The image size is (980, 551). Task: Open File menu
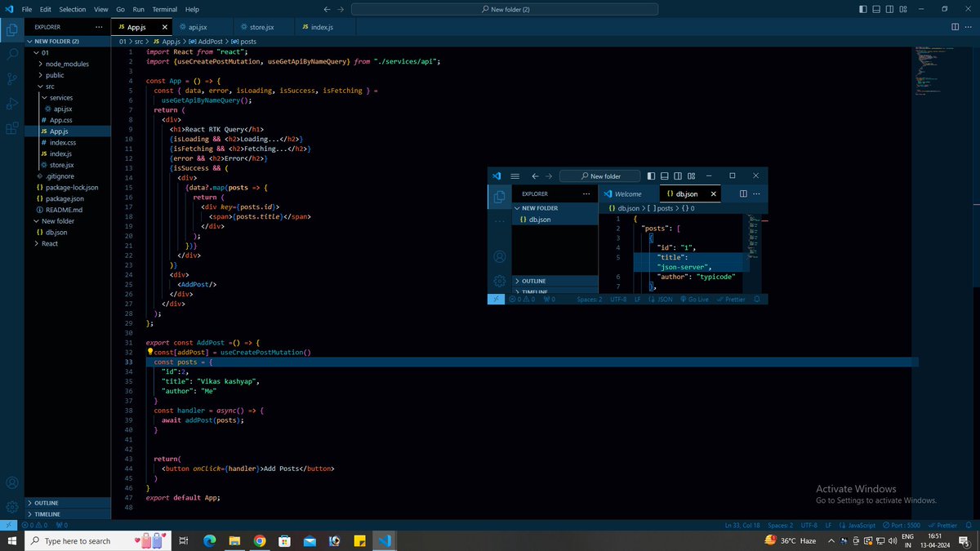[28, 9]
